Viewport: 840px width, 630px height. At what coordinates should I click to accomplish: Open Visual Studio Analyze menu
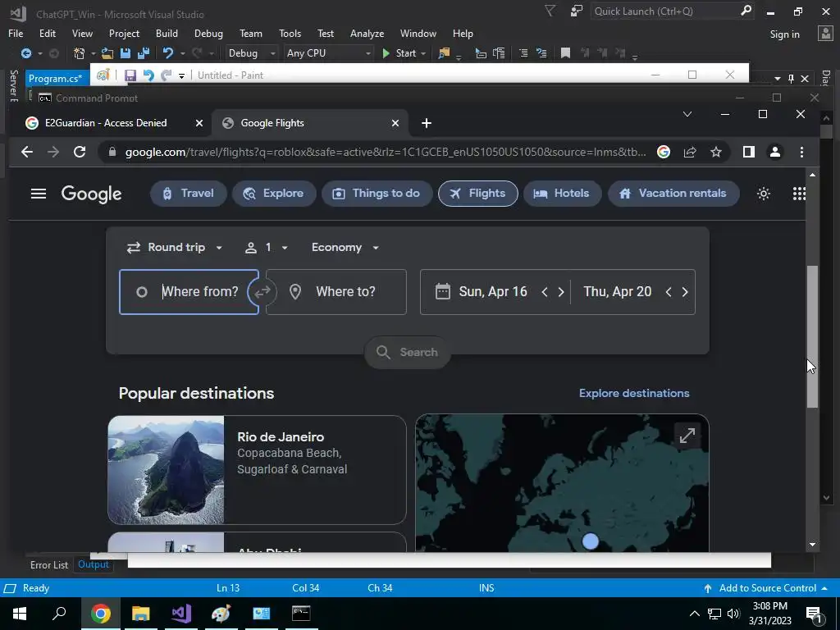point(367,33)
